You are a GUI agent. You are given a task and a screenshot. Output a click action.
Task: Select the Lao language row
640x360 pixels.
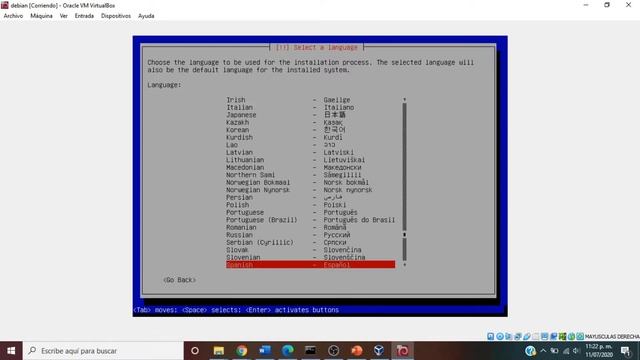(311, 145)
